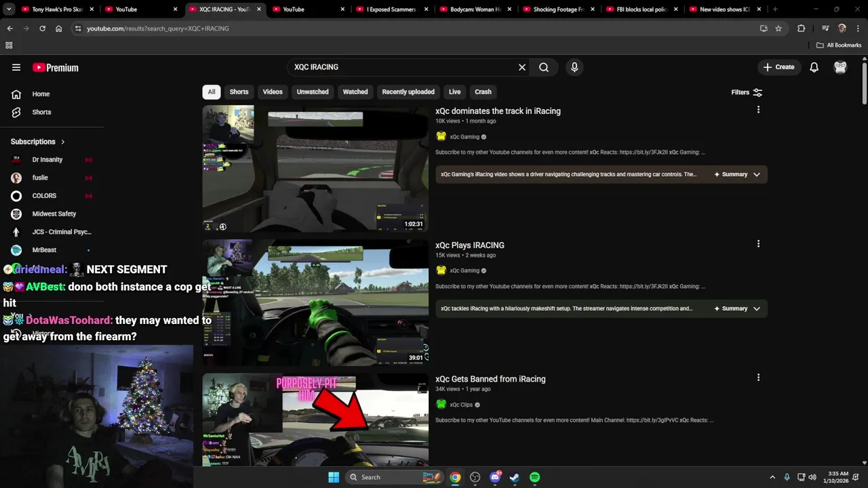The width and height of the screenshot is (868, 488).
Task: Open Spotify from the taskbar
Action: coord(534,477)
